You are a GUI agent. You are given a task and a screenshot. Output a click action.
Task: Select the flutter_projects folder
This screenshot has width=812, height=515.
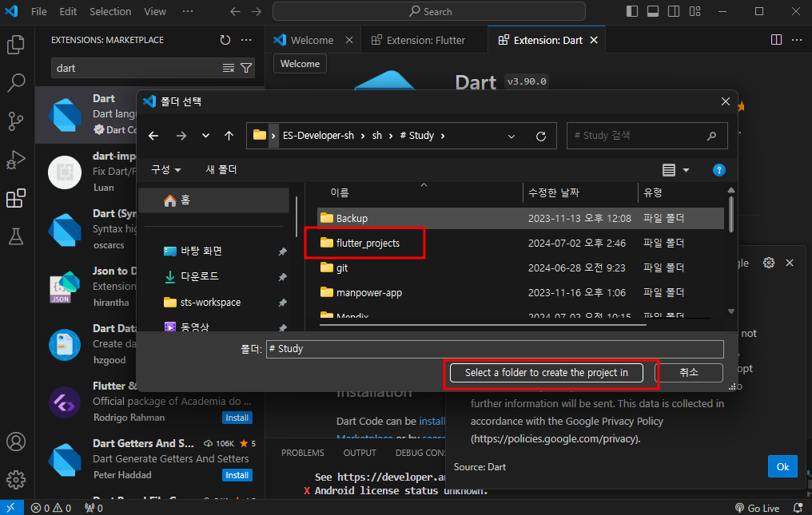(368, 244)
